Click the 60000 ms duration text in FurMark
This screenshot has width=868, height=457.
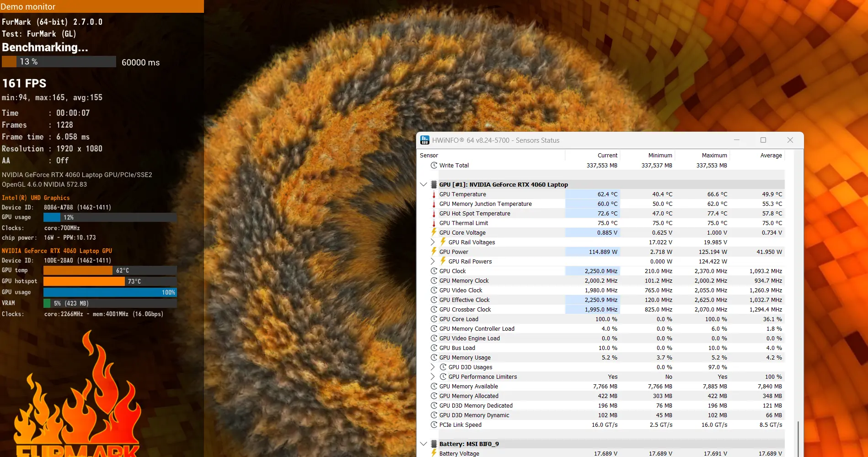(x=141, y=62)
